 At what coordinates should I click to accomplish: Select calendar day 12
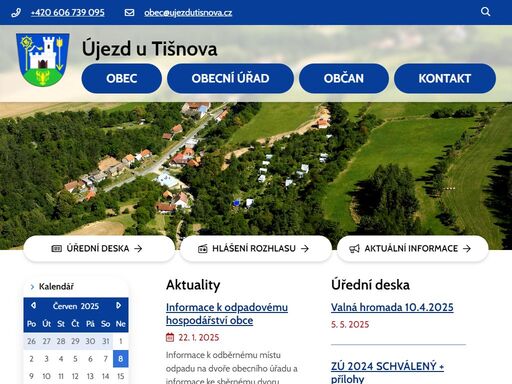pos(75,376)
